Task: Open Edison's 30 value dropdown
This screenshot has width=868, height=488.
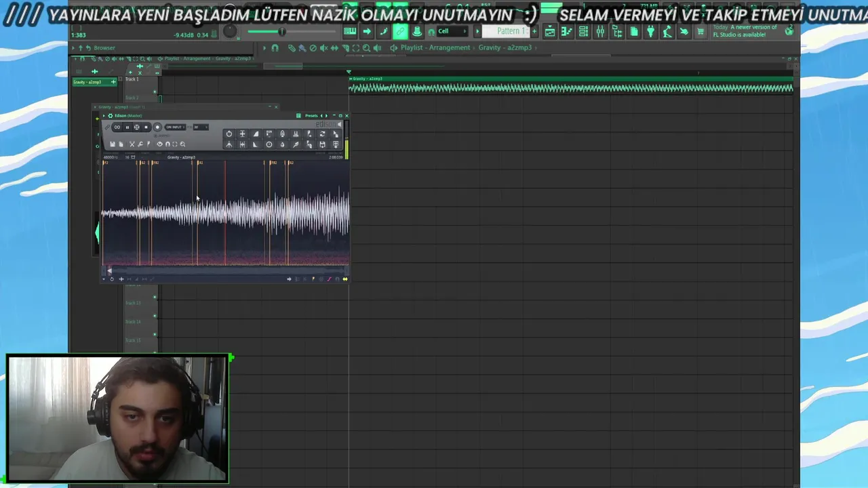Action: coord(201,127)
